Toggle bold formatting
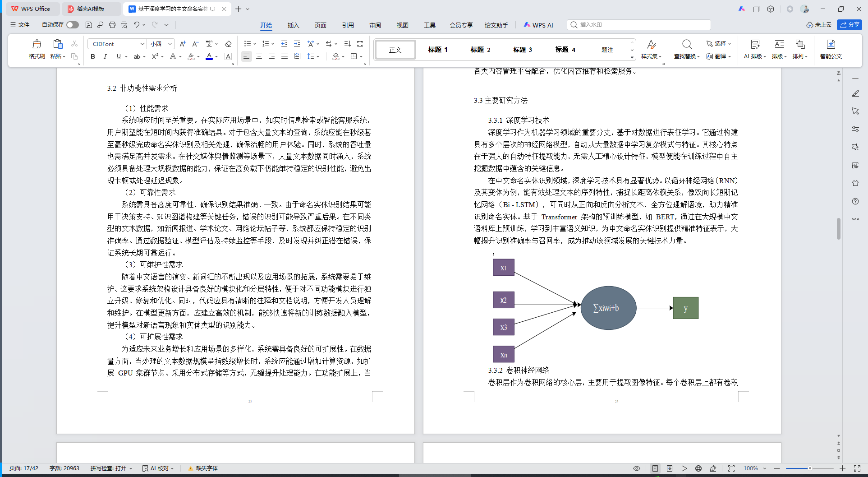Screen dimensions: 868x477 [x=93, y=56]
